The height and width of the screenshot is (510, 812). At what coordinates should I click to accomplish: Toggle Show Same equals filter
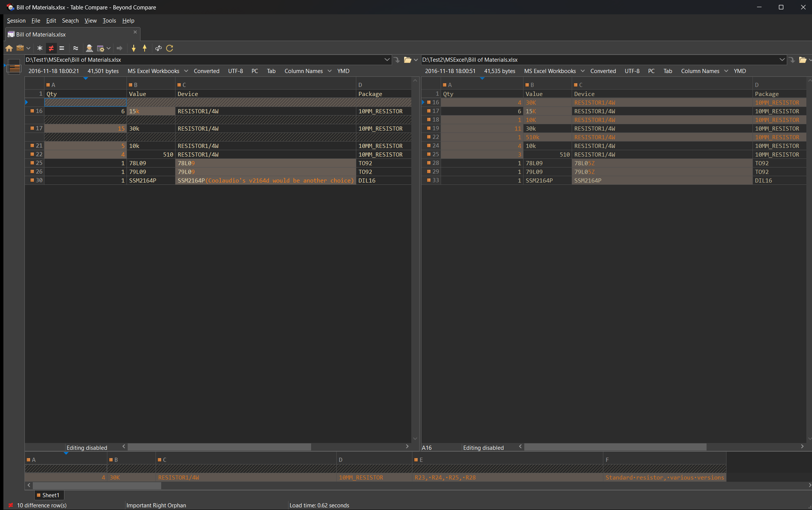(62, 48)
